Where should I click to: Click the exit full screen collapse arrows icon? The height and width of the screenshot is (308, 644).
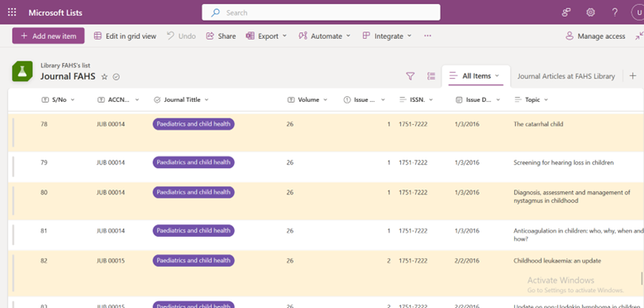click(x=639, y=36)
